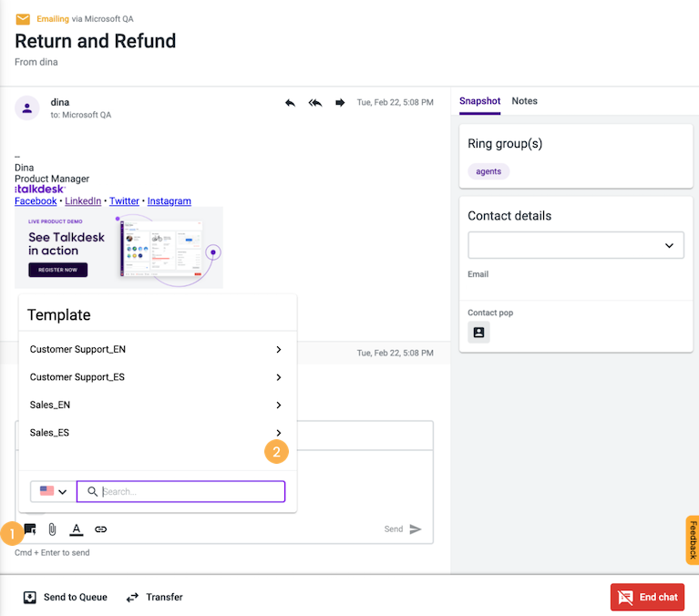Click the magnifier icon in template search

pos(92,491)
